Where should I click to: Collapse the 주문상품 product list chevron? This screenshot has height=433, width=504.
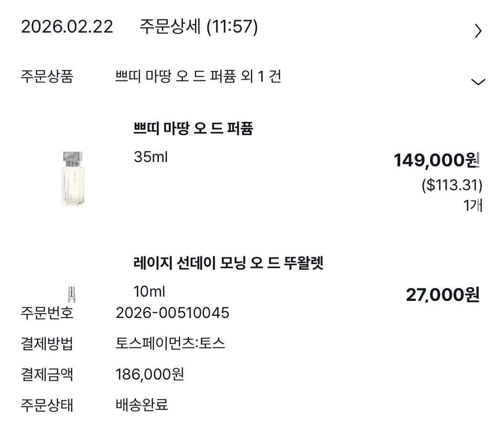pos(478,81)
